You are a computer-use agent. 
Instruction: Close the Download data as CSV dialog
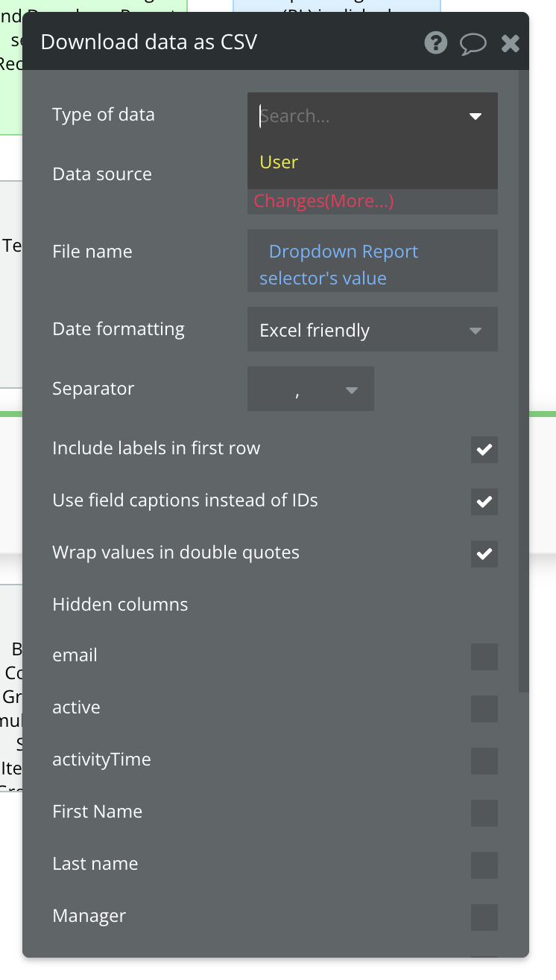[511, 43]
